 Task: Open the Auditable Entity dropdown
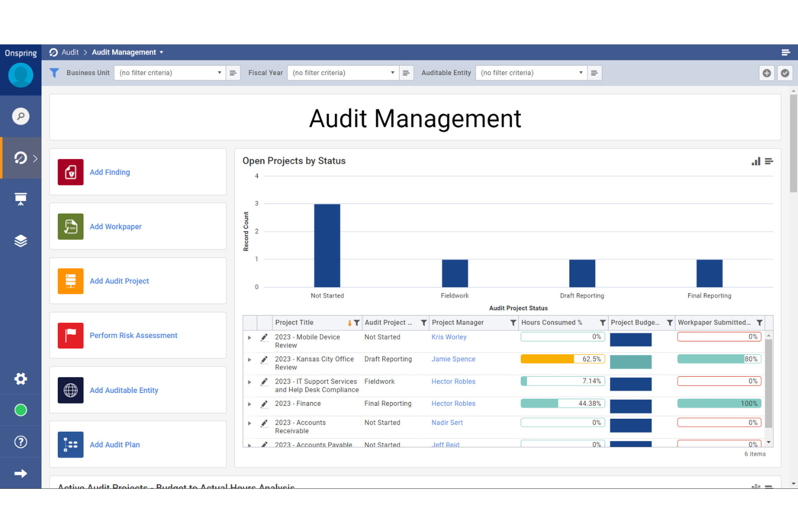click(x=531, y=73)
